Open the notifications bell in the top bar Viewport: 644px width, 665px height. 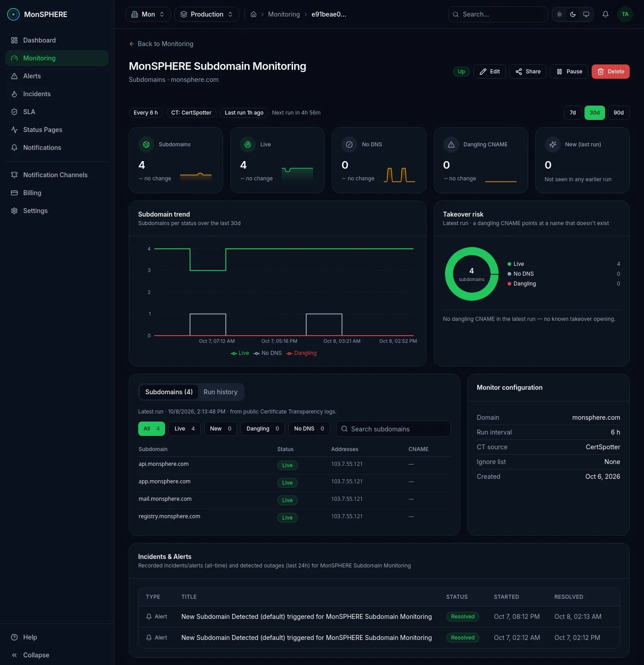coord(606,14)
